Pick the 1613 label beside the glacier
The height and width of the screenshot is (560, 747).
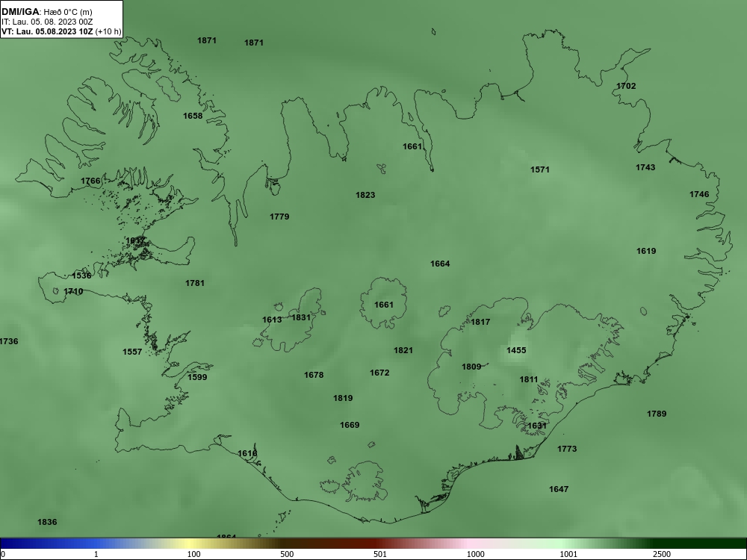[272, 320]
